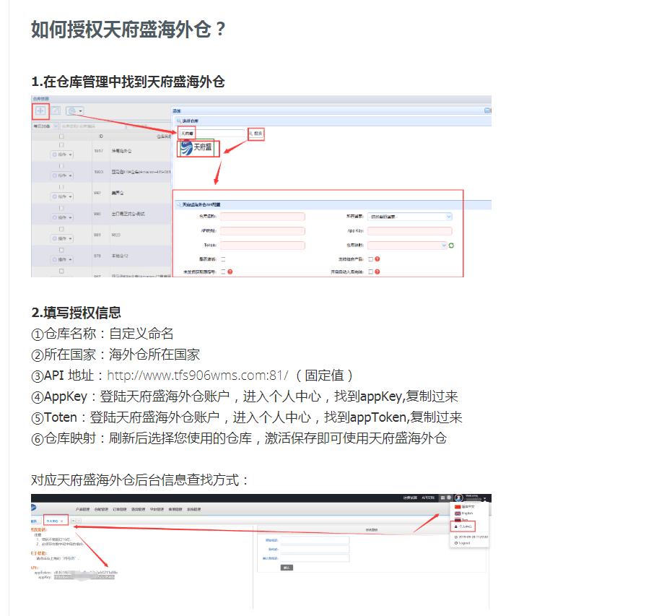
Task: Toggle the 是否激活 checkbox
Action: (223, 259)
